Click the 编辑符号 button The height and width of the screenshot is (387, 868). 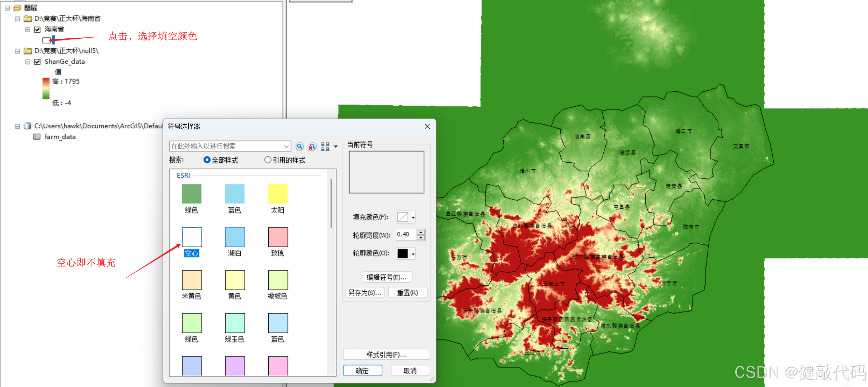point(387,277)
